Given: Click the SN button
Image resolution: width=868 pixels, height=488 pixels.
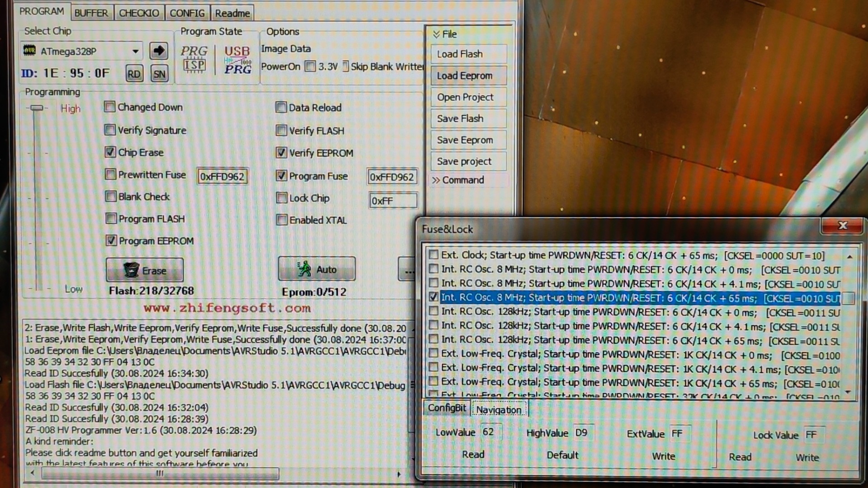Looking at the screenshot, I should (159, 74).
